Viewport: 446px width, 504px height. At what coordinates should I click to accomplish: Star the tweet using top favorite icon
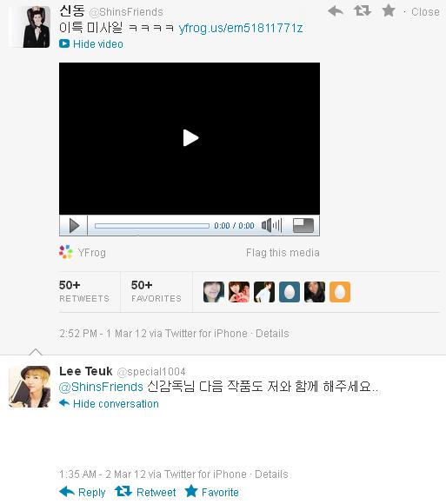(389, 11)
